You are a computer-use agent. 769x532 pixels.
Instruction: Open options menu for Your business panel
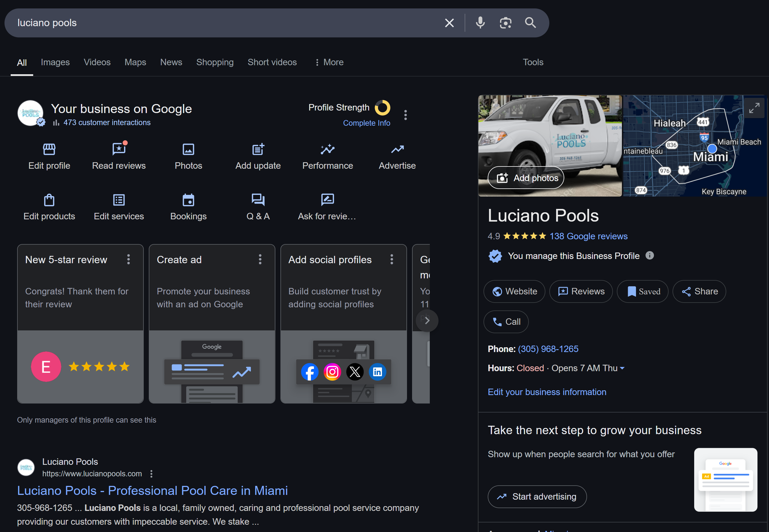click(x=406, y=115)
